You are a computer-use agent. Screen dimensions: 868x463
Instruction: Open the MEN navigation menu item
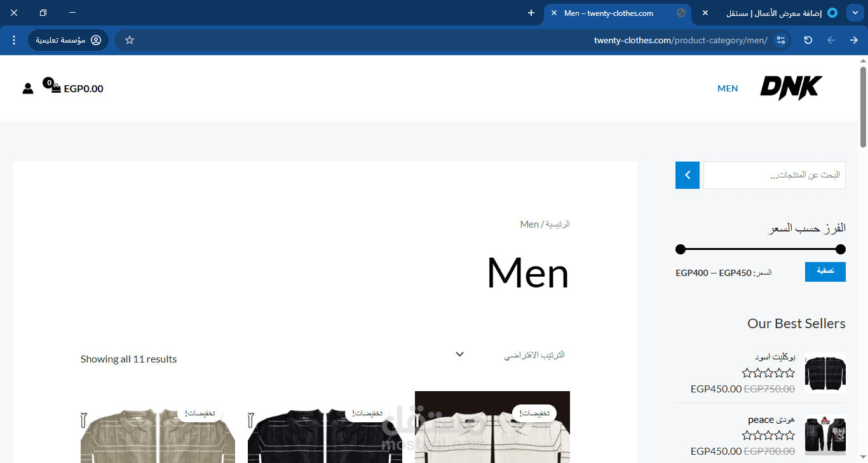(x=728, y=88)
